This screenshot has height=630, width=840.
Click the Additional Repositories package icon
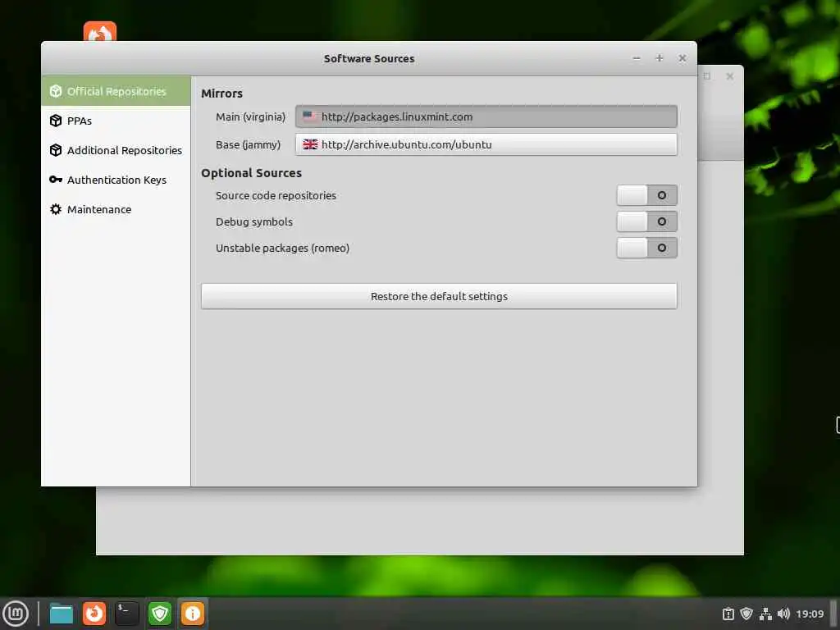point(56,150)
